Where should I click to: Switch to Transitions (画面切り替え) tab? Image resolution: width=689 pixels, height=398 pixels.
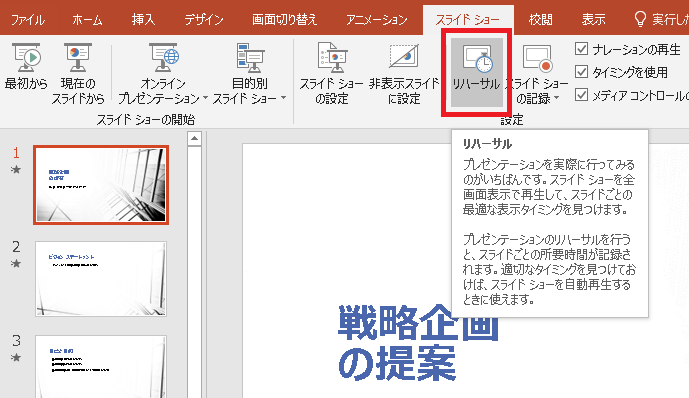pyautogui.click(x=284, y=19)
